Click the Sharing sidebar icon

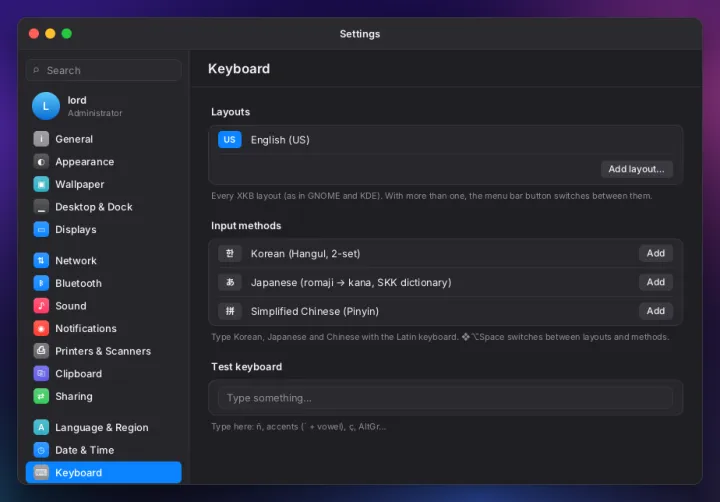(41, 396)
